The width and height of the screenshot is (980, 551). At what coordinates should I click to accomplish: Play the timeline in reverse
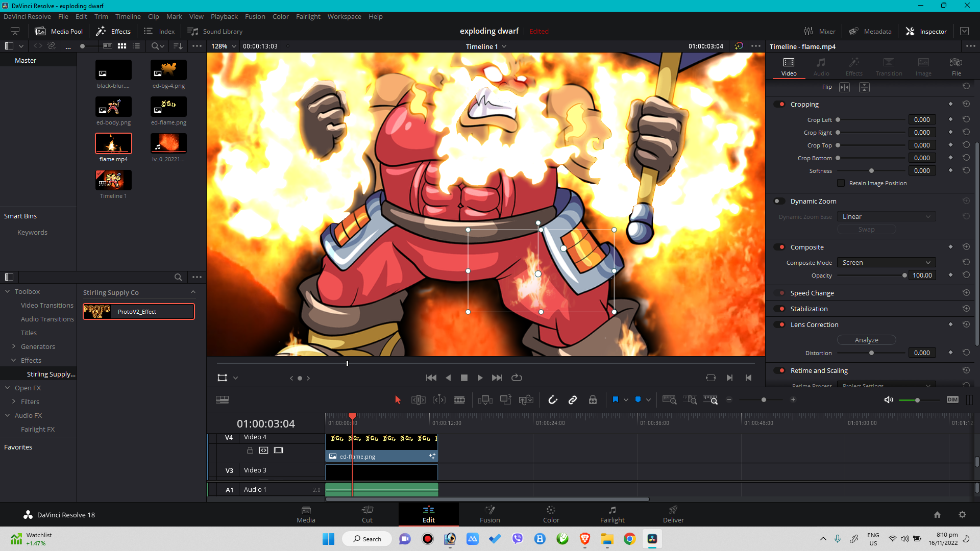[448, 378]
